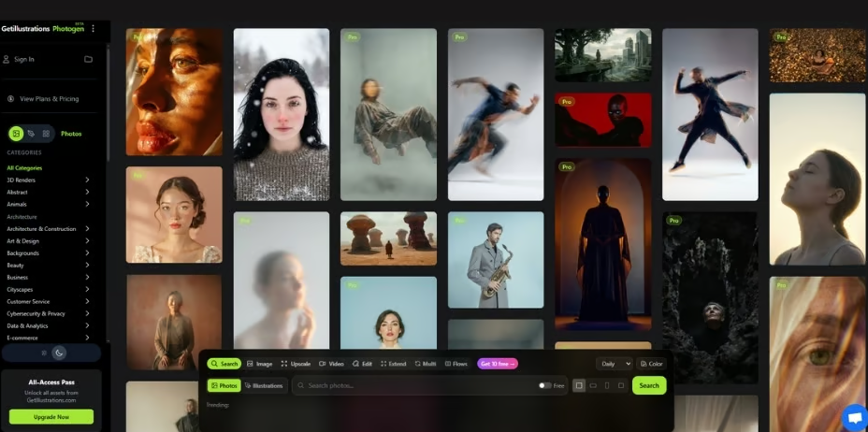Switch to the Upscale tool tab

(x=296, y=364)
